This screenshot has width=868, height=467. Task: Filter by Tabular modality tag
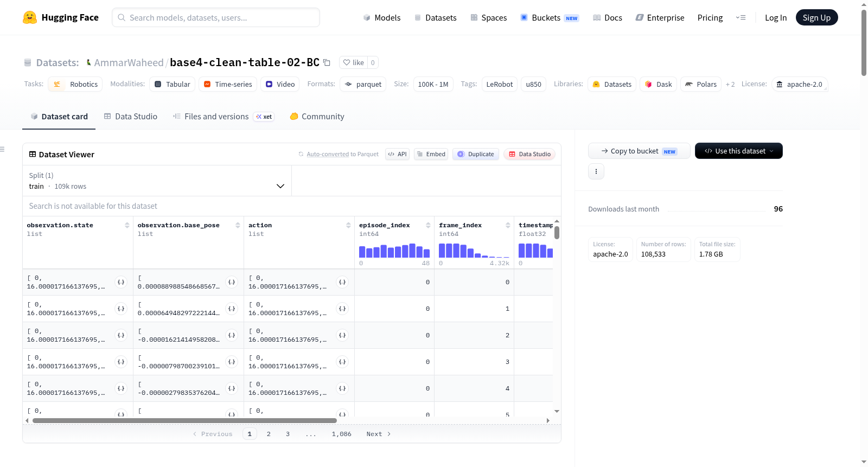(x=173, y=84)
